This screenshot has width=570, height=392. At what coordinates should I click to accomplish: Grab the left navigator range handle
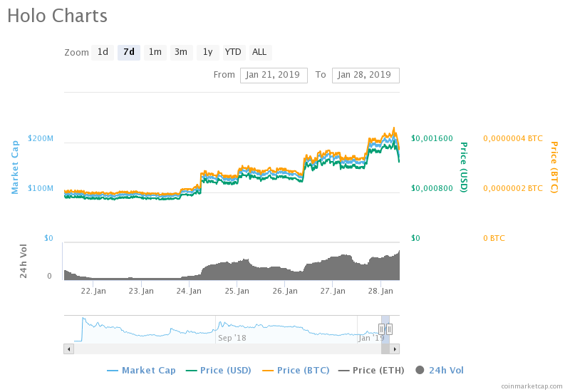click(x=381, y=329)
